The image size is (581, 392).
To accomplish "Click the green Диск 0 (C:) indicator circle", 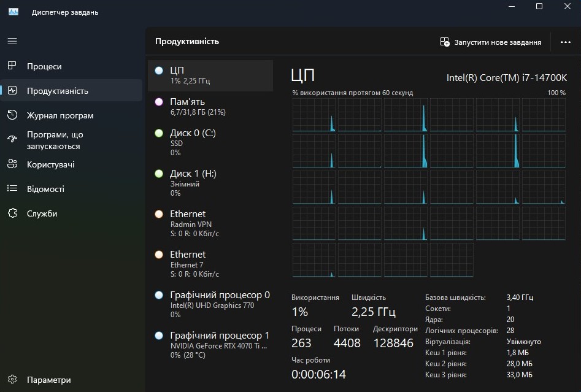I will click(x=159, y=133).
